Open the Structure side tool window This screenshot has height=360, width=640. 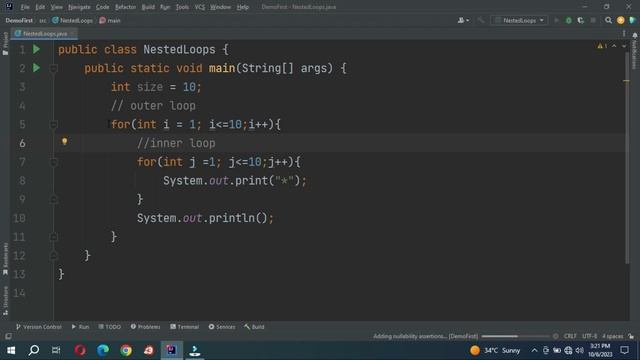coord(5,300)
